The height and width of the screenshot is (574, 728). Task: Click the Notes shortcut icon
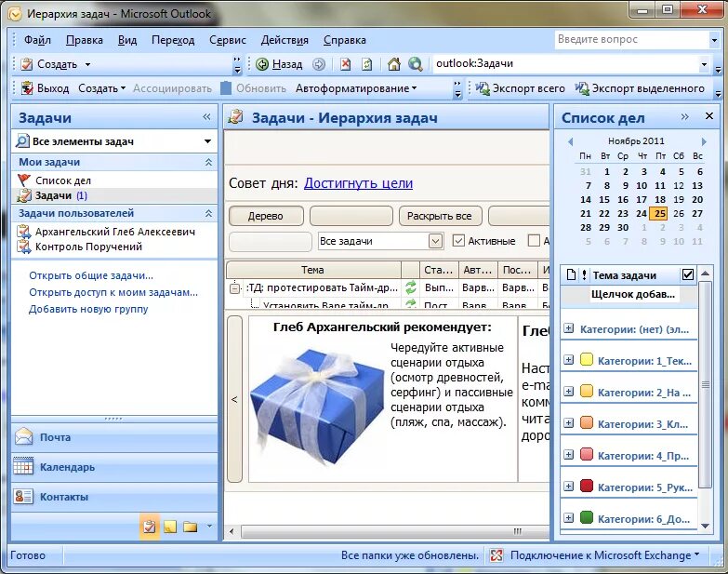[170, 527]
